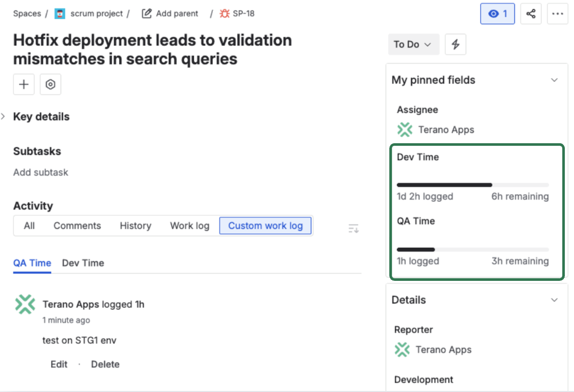574x392 pixels.
Task: Click the Add parent pencil icon
Action: 147,13
